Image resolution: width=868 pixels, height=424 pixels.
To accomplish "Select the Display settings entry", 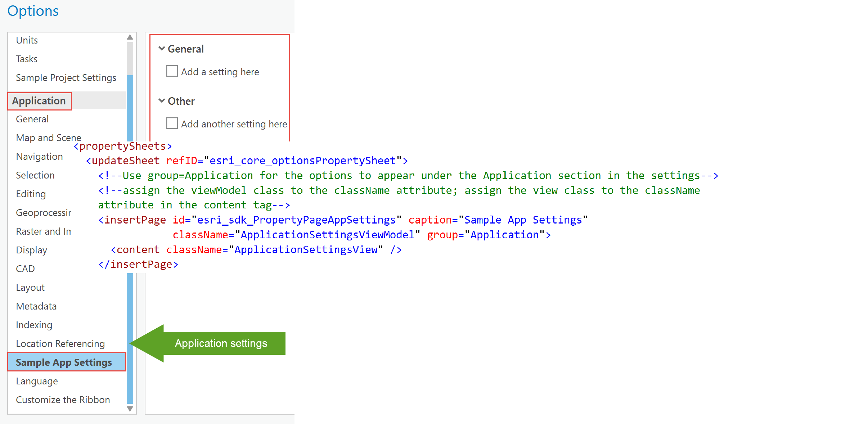I will coord(31,250).
